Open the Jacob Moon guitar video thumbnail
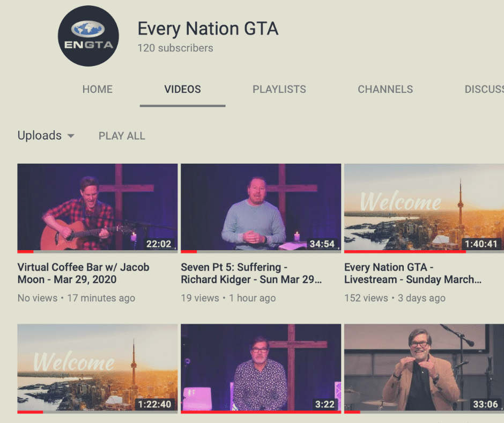This screenshot has width=504, height=423. 98,208
